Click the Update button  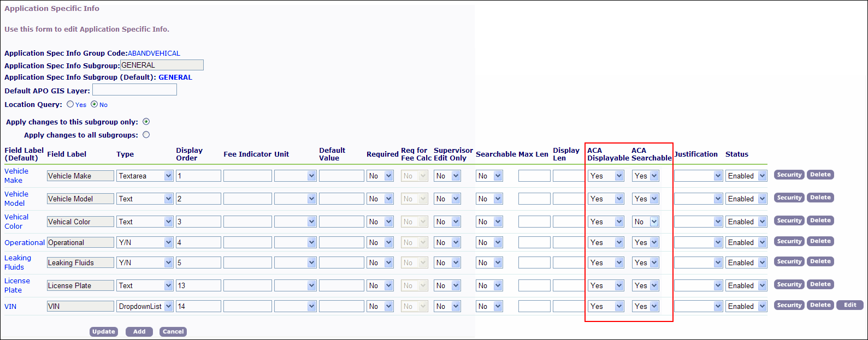coord(104,332)
